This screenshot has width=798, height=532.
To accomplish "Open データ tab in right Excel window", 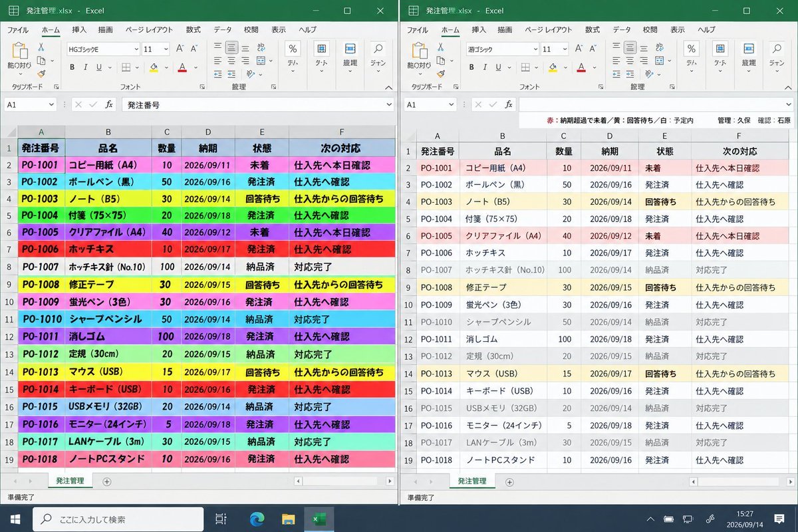I will (622, 30).
